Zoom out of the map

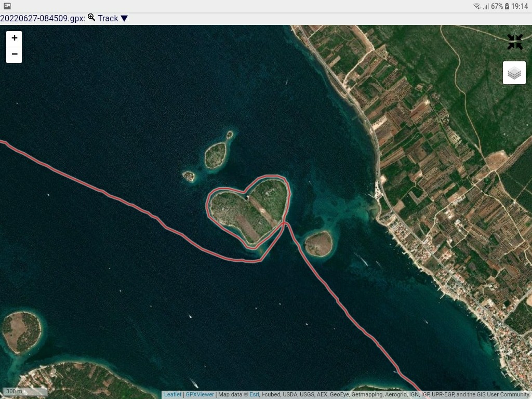[14, 54]
